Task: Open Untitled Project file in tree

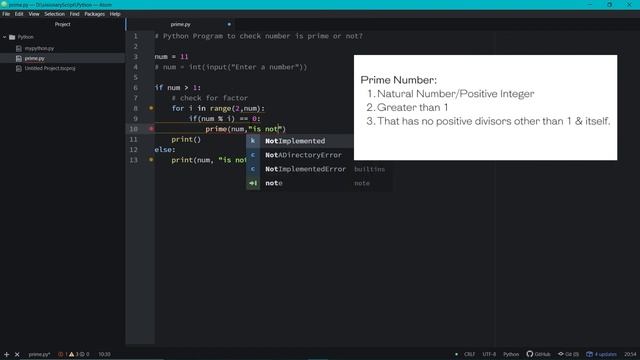Action: [x=50, y=68]
